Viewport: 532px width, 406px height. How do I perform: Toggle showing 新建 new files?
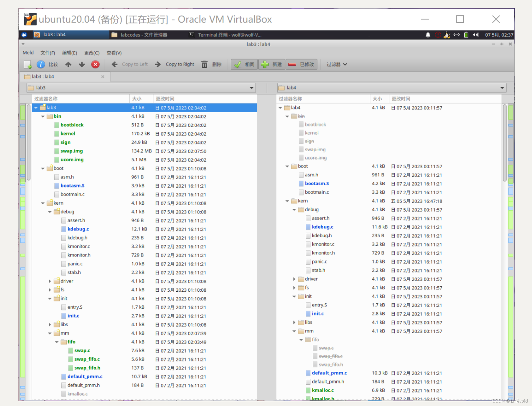click(x=271, y=64)
